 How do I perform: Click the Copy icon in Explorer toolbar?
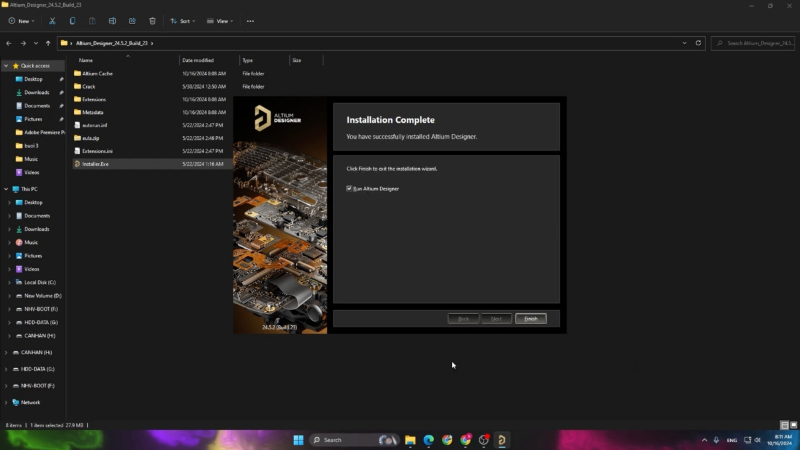pos(72,21)
